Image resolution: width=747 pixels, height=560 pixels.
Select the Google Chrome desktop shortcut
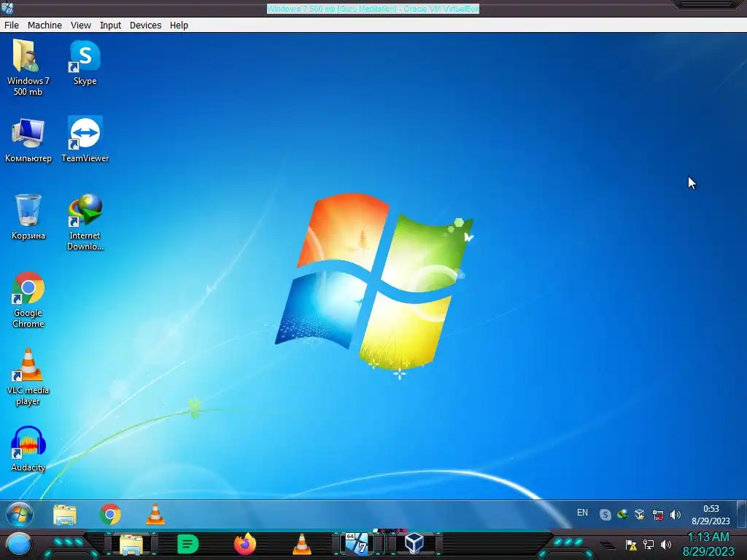(x=28, y=300)
